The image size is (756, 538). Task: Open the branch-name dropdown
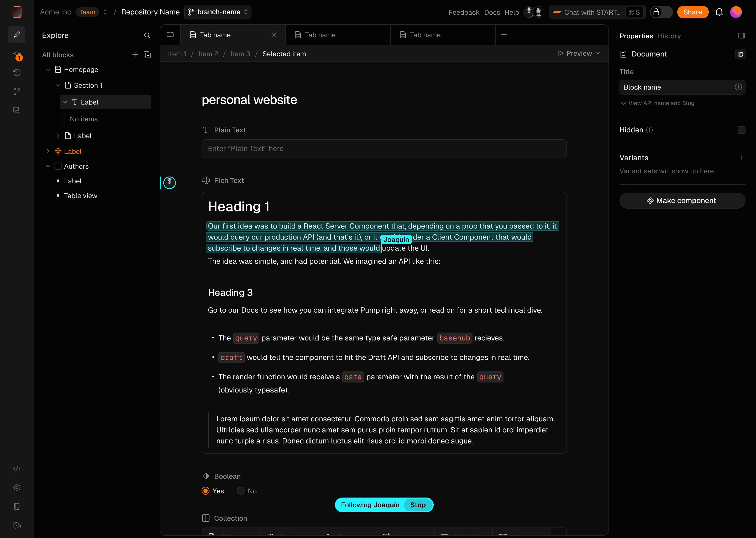[x=218, y=12]
